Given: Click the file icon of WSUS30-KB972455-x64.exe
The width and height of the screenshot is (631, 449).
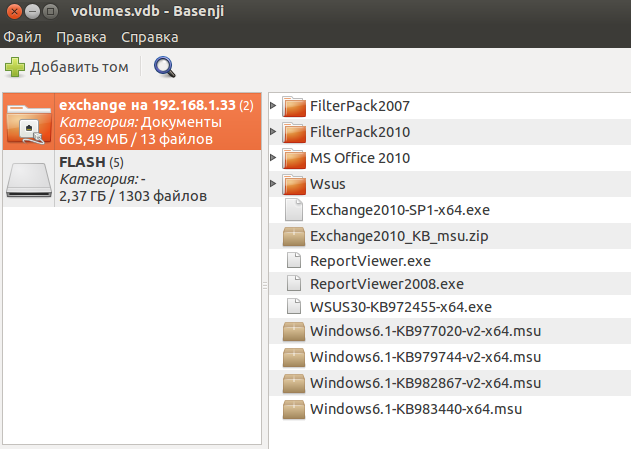Looking at the screenshot, I should coord(294,306).
